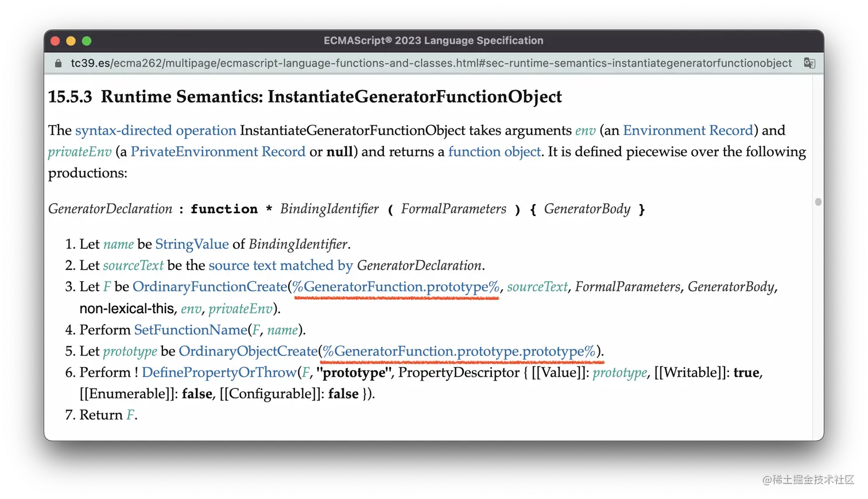Open %GeneratorFunction.prototype.prototype% link in step 5
Viewport: 868px width, 499px height.
(x=459, y=351)
